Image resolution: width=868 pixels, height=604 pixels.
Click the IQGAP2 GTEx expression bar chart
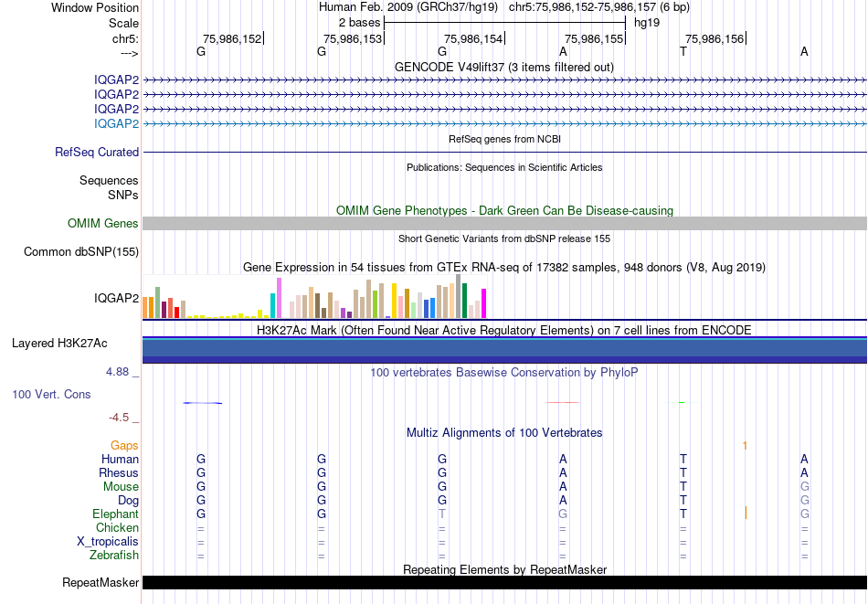[314, 296]
